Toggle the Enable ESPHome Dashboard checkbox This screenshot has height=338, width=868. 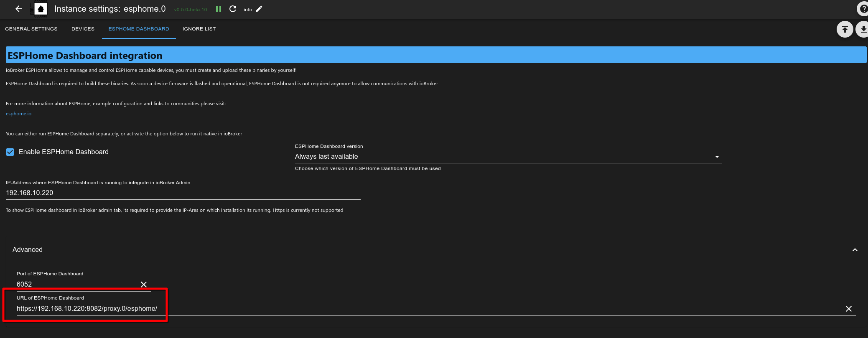10,152
